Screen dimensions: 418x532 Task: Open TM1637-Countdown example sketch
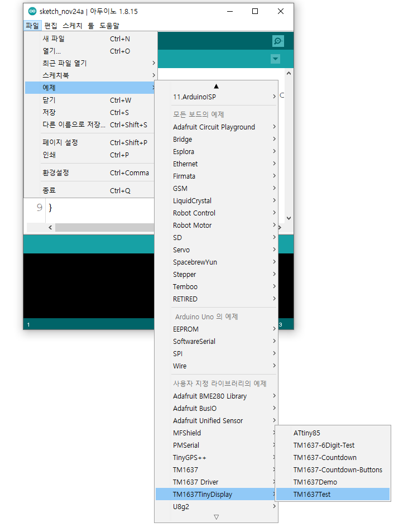pos(333,457)
